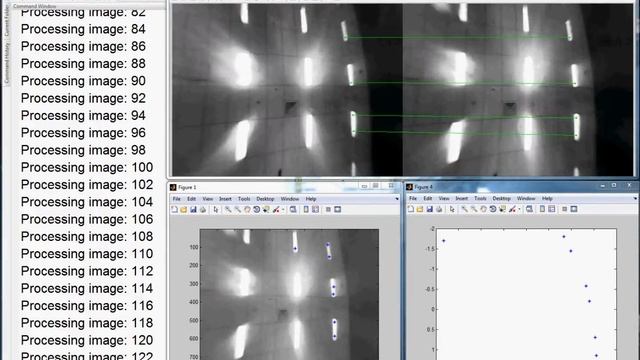Image resolution: width=640 pixels, height=360 pixels.
Task: Activate Zoom In tool in Figure 4
Action: tap(464, 209)
